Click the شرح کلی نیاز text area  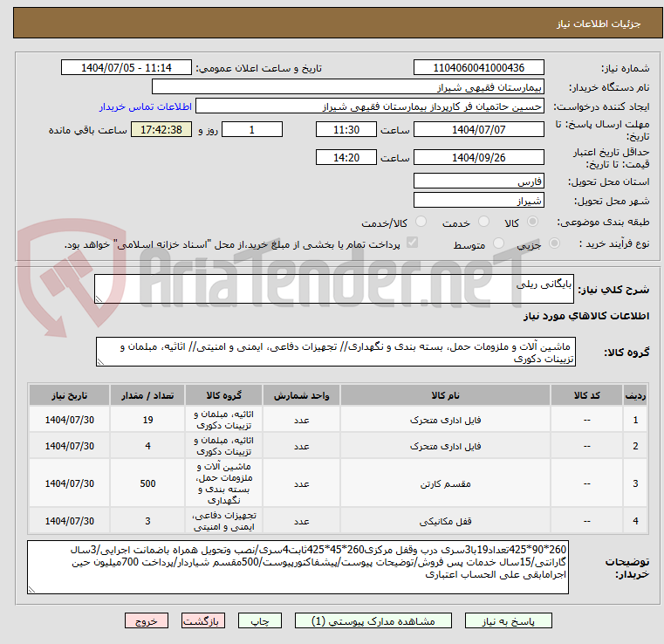(333, 289)
